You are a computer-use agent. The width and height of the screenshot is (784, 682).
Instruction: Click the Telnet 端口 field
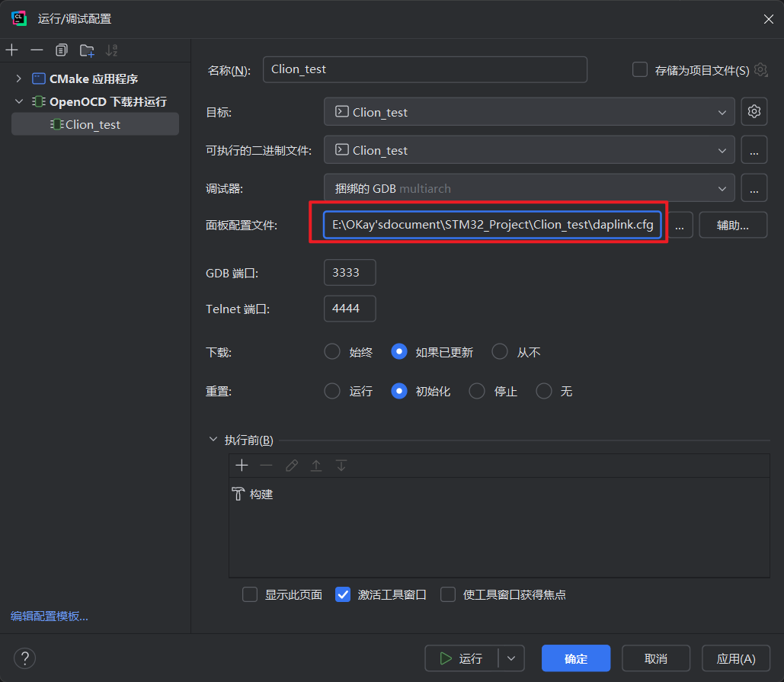[x=350, y=309]
